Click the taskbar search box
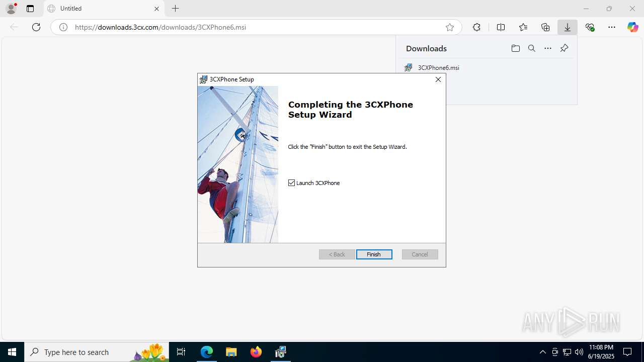Image resolution: width=644 pixels, height=362 pixels. pos(97,352)
